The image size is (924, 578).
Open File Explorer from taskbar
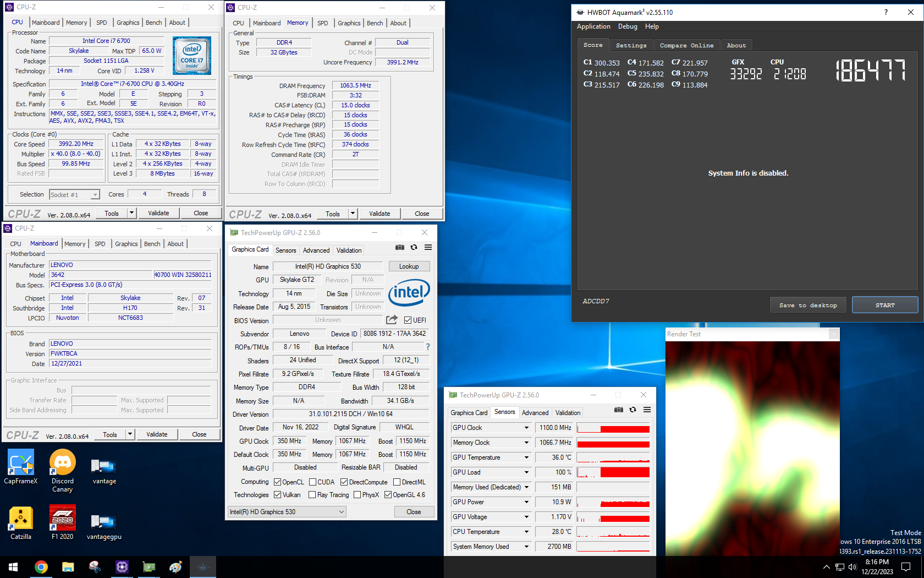click(x=68, y=567)
